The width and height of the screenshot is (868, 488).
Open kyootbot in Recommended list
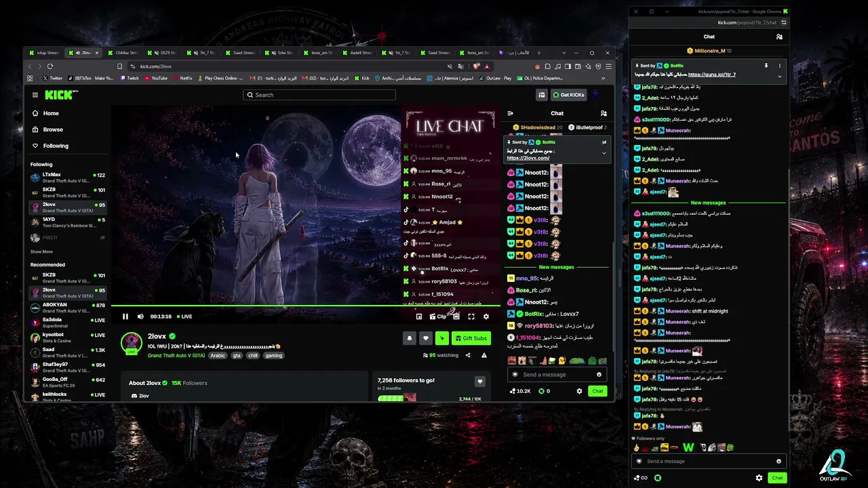(x=68, y=338)
